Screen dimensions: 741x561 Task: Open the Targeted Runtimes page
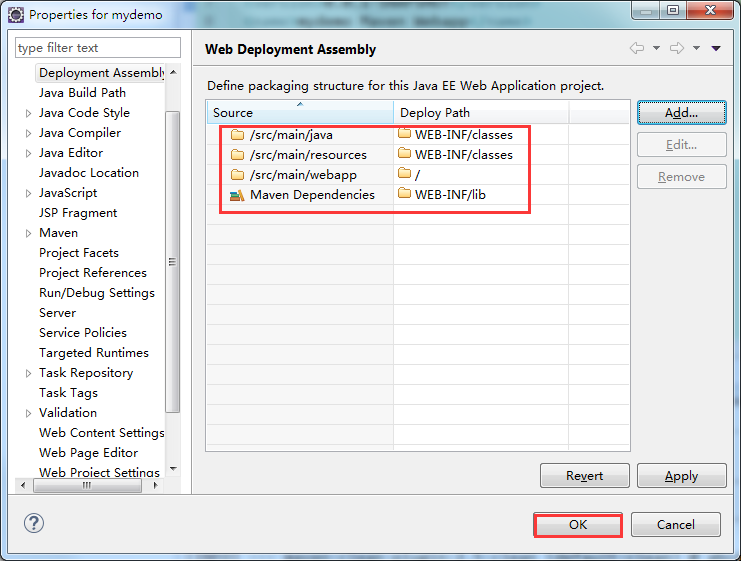pyautogui.click(x=94, y=353)
